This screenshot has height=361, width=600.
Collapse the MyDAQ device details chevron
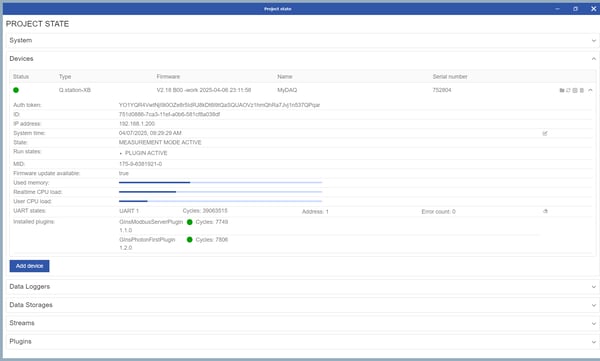point(590,90)
